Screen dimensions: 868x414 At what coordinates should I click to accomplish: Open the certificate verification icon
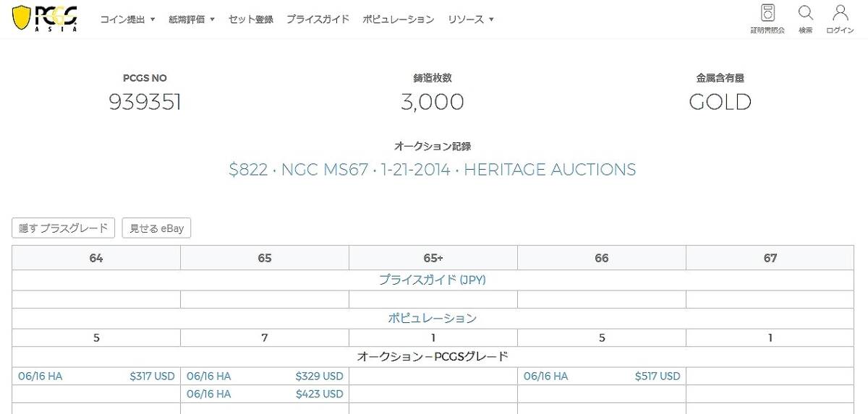(767, 19)
